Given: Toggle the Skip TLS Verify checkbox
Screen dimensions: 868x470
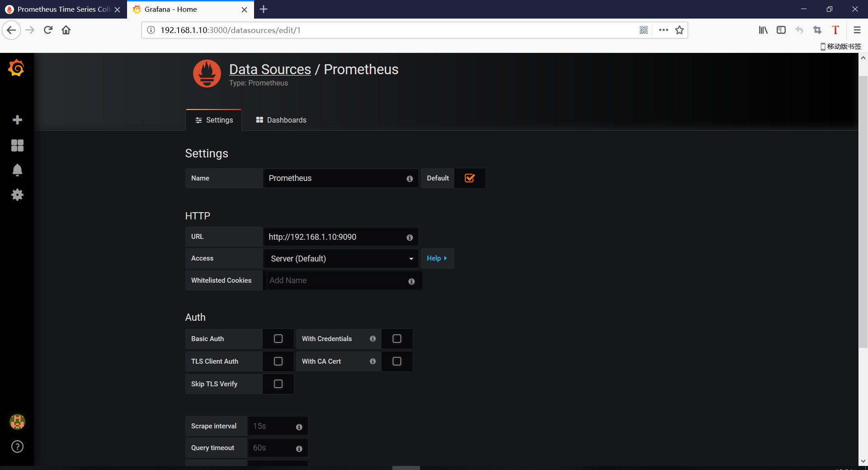Looking at the screenshot, I should pos(278,384).
